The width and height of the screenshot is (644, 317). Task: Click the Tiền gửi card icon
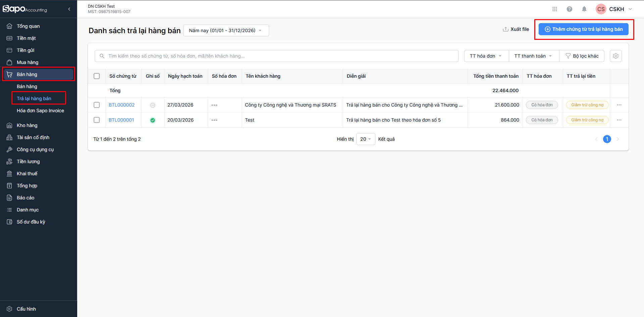[x=9, y=50]
